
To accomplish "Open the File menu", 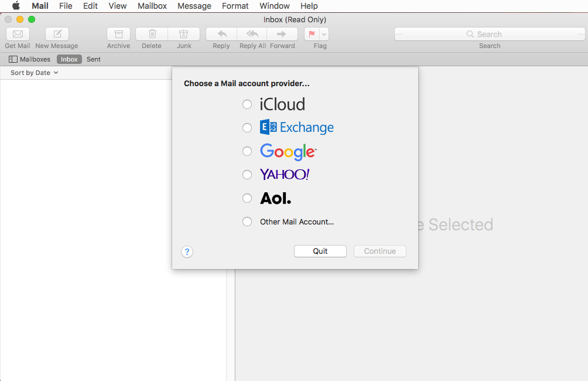I will point(66,6).
